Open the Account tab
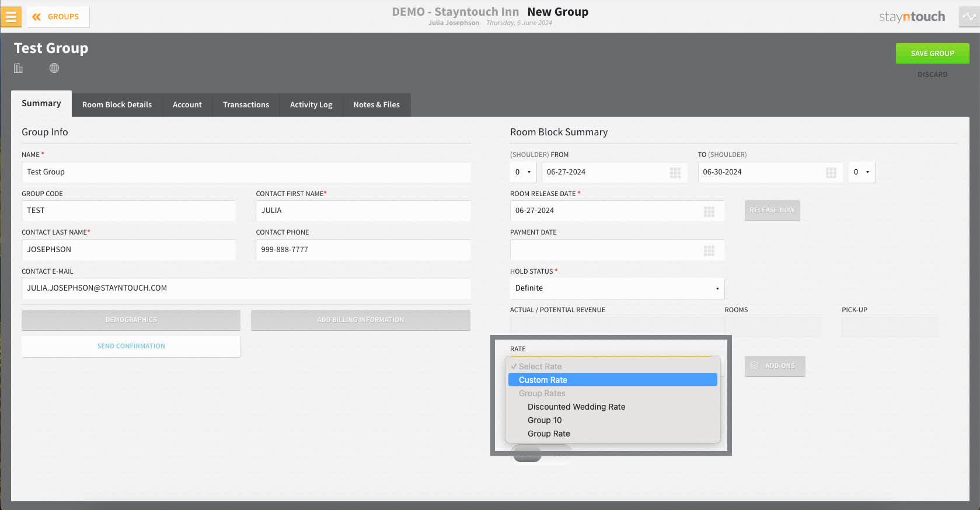The height and width of the screenshot is (510, 980). point(187,105)
